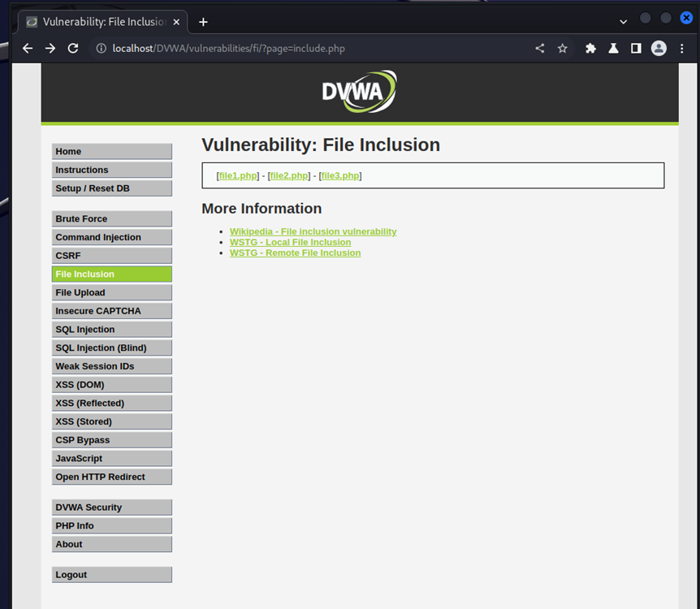Viewport: 700px width, 609px height.
Task: Open the CSRF page
Action: point(111,256)
